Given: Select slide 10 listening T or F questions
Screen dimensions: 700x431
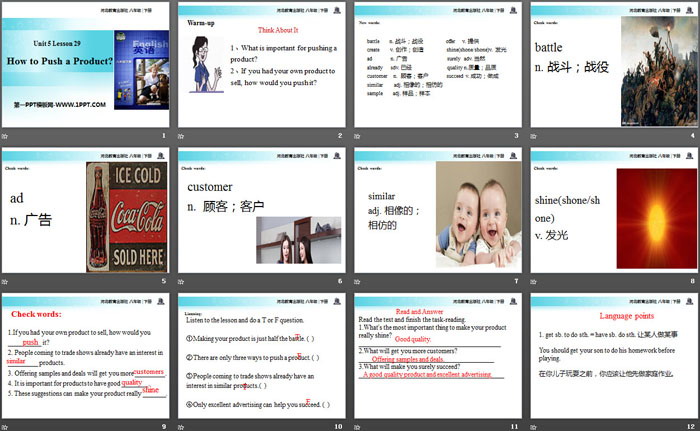Looking at the screenshot, I should point(262,356).
